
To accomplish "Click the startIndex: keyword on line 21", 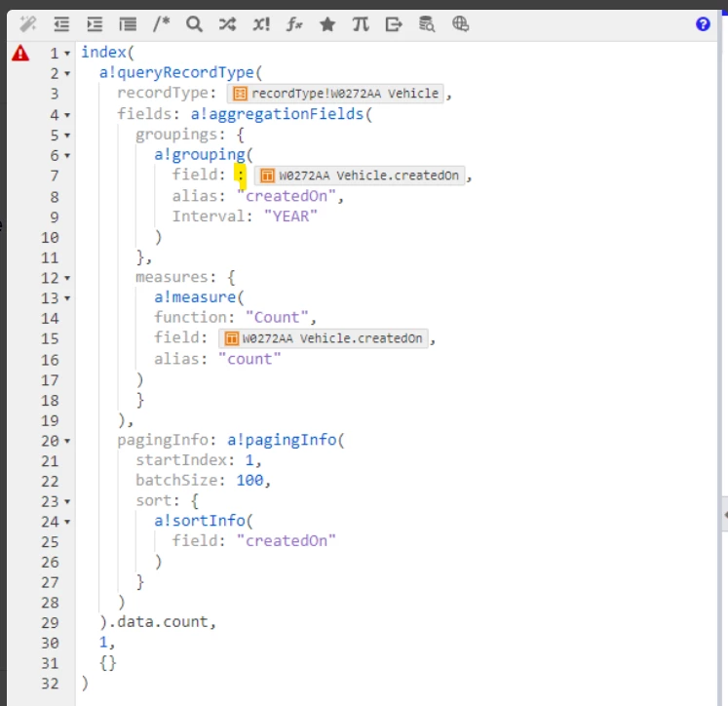I will click(185, 460).
